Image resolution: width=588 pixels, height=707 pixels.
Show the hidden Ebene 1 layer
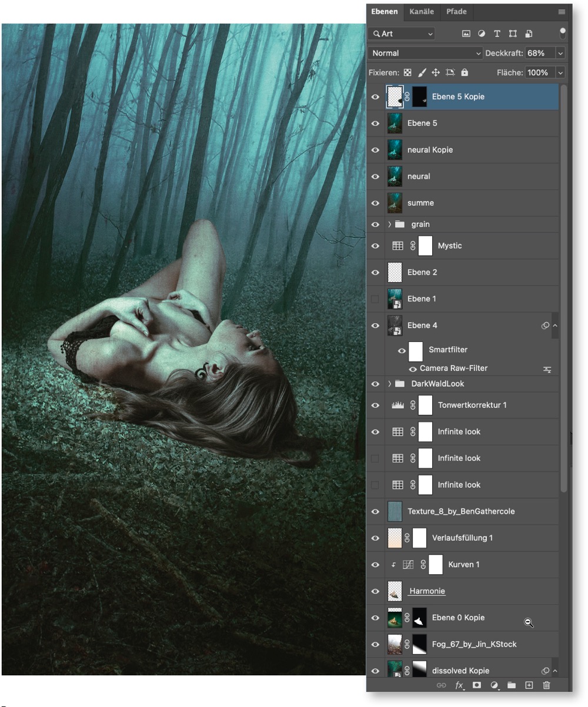point(375,299)
